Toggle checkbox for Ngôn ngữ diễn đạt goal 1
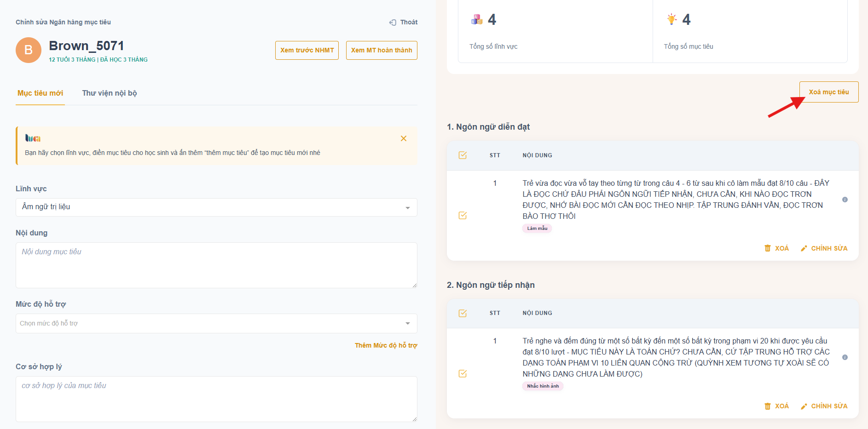Viewport: 868px width, 429px height. pos(463,215)
